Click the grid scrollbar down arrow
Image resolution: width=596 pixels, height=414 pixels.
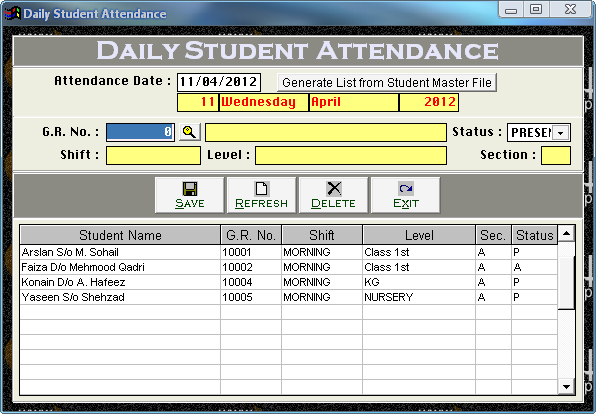tap(566, 387)
